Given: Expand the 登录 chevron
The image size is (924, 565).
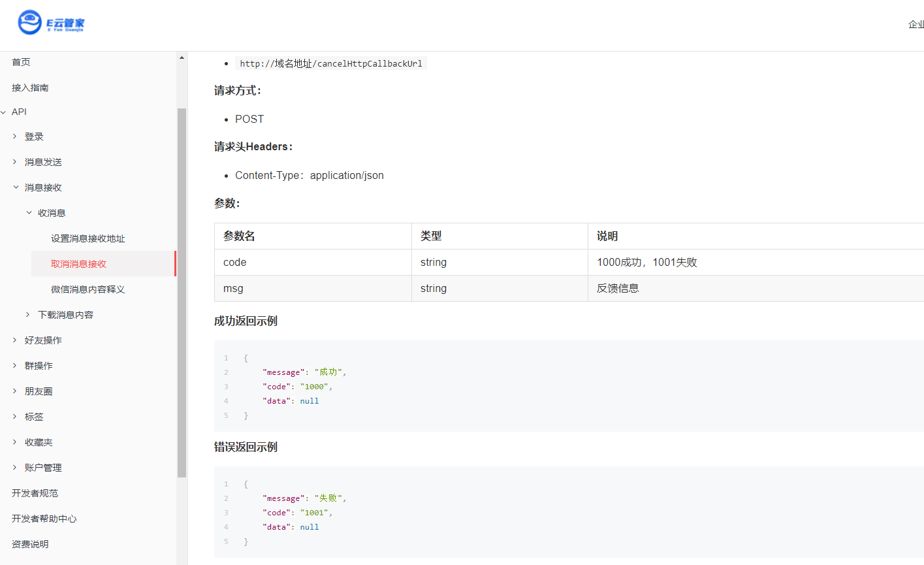Looking at the screenshot, I should point(15,137).
